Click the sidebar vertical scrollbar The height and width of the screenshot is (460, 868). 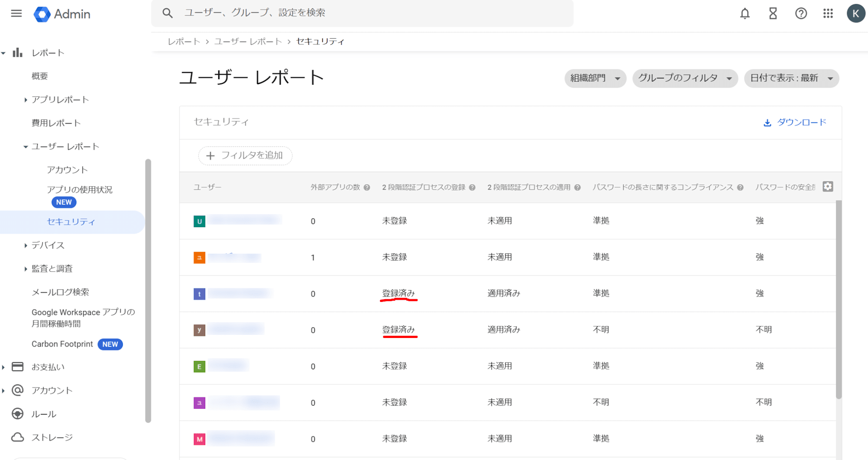coord(148,290)
